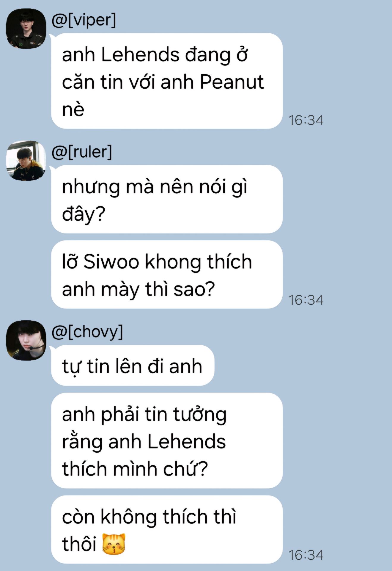
Task: Click the 'còn không thích thì thôi' bubble
Action: click(167, 530)
